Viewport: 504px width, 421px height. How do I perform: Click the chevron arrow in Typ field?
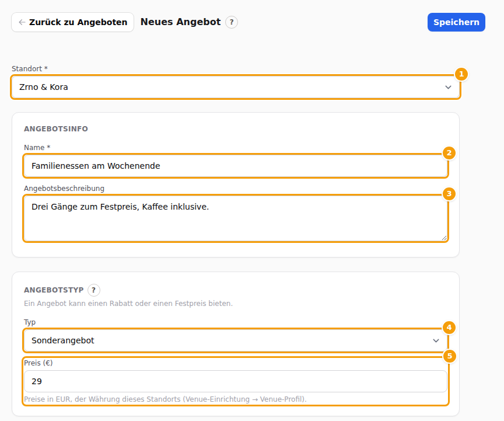[x=436, y=340]
